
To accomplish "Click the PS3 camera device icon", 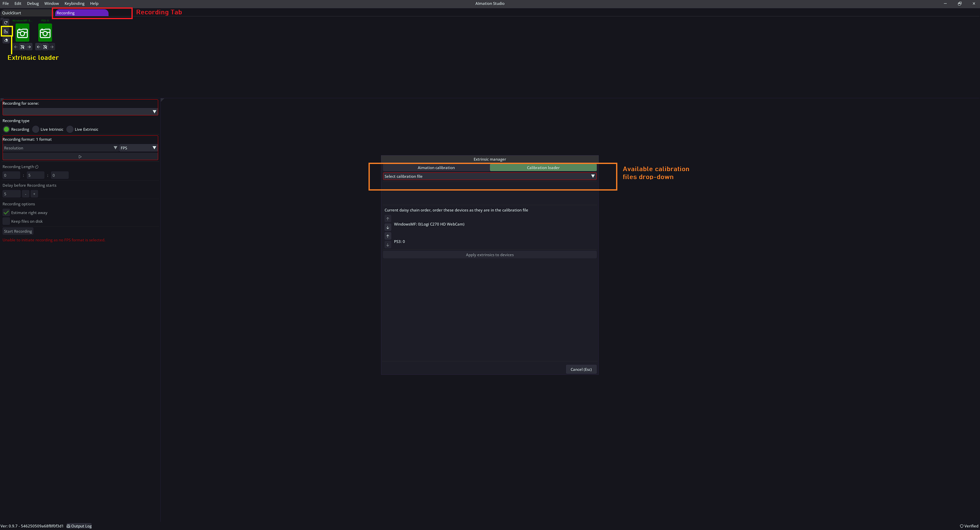I will tap(45, 33).
